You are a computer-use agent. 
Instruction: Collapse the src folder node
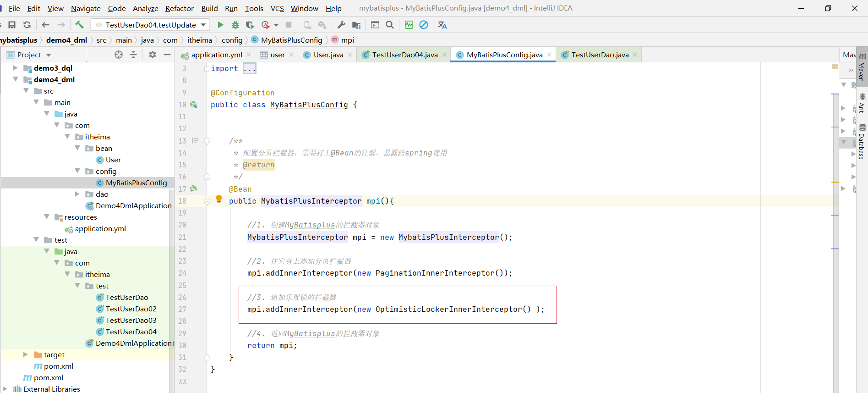(26, 91)
